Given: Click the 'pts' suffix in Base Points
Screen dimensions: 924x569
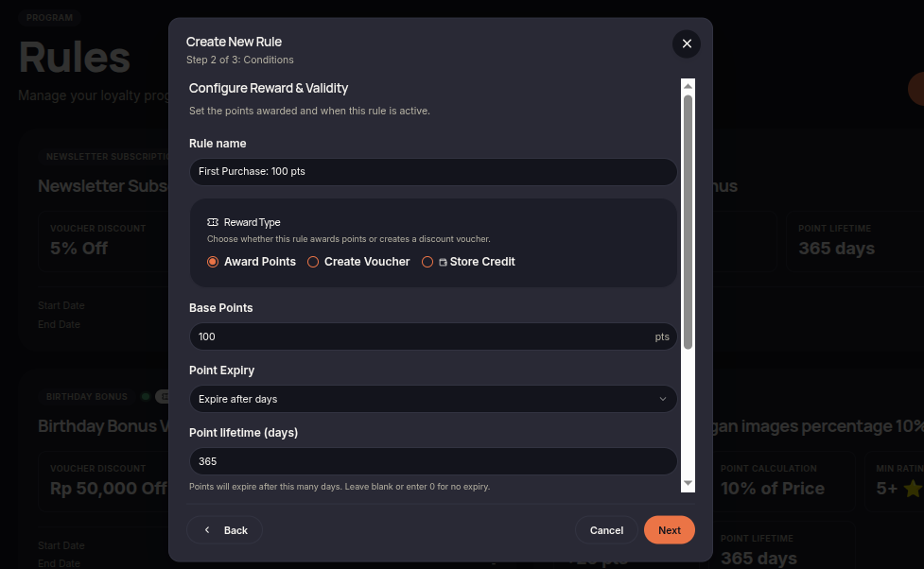Looking at the screenshot, I should (662, 336).
